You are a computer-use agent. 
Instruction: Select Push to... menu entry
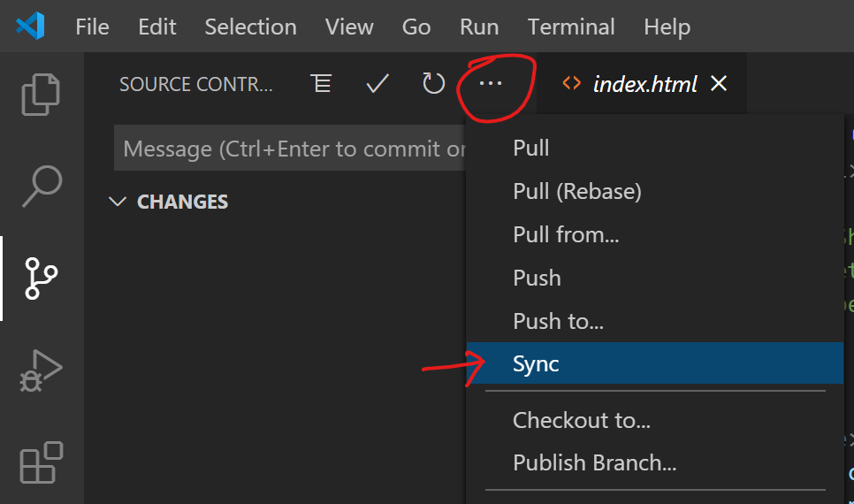pos(558,321)
